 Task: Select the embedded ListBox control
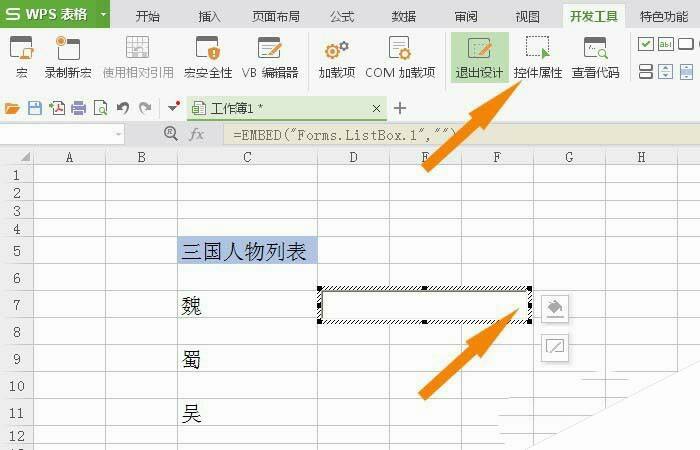[424, 305]
